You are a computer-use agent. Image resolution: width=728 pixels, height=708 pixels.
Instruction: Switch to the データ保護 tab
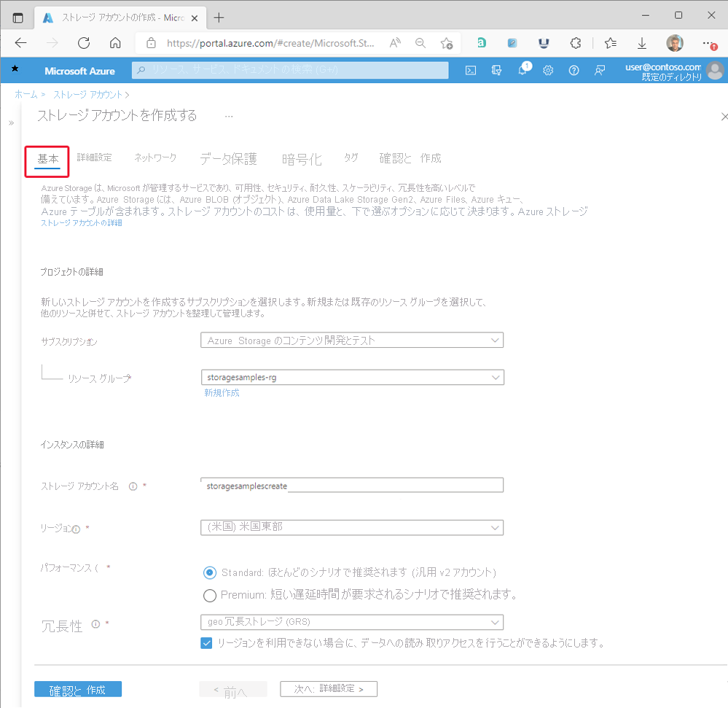[x=228, y=159]
